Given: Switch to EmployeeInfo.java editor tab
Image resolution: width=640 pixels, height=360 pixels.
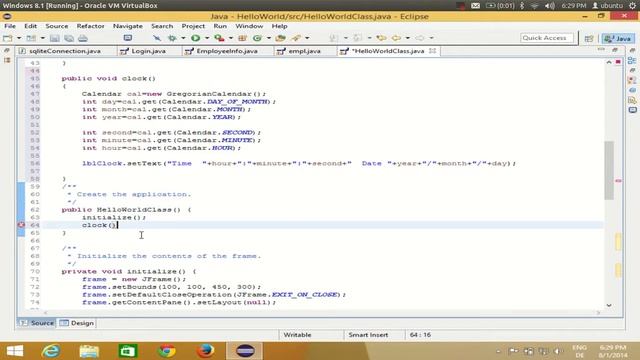Looking at the screenshot, I should click(x=227, y=51).
